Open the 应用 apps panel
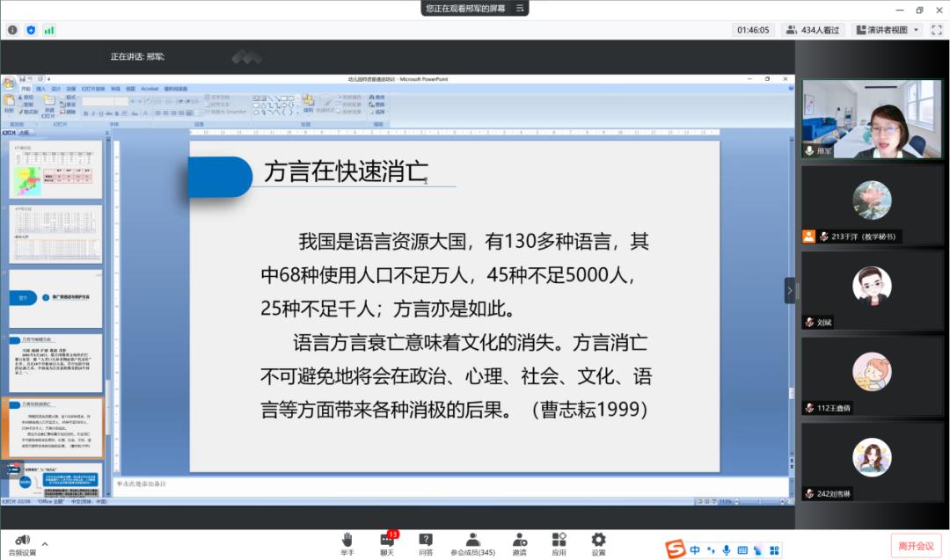 [559, 541]
